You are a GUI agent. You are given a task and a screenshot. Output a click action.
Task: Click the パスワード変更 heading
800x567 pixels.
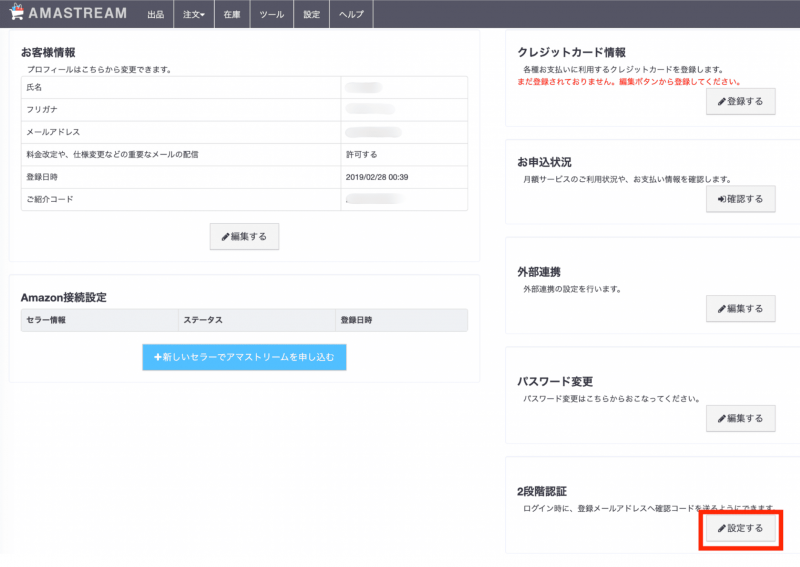point(555,381)
